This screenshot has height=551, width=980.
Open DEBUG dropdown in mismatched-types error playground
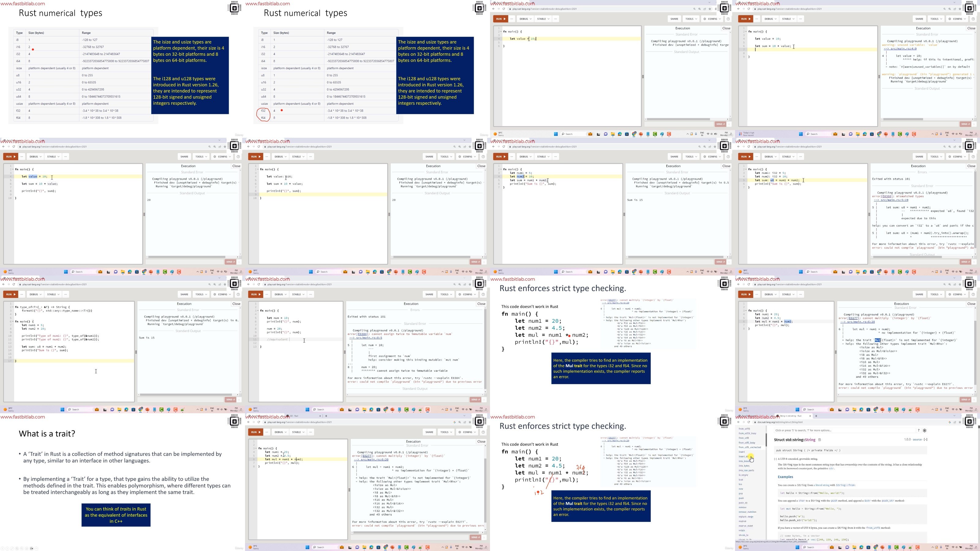click(771, 157)
